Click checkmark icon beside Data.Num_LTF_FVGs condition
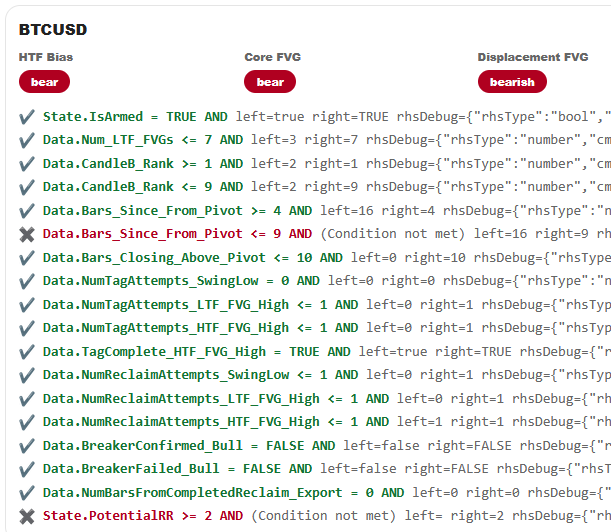 [27, 140]
